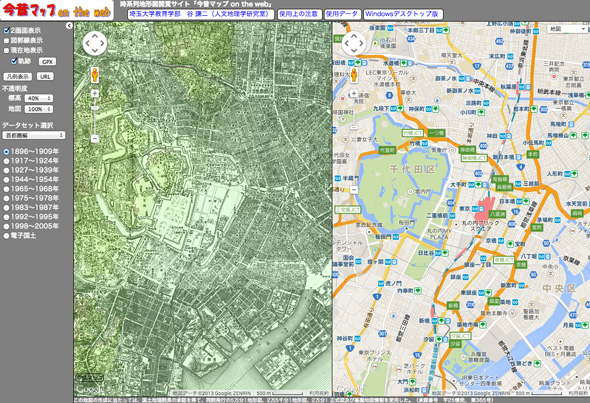Screen dimensions: 590x403
Task: Select the 1998~2005年 radio button
Action: pyautogui.click(x=6, y=227)
